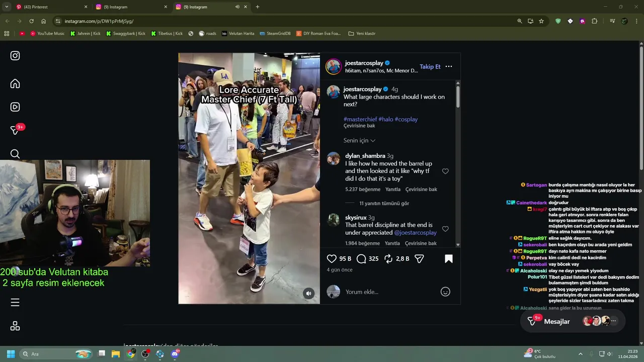Open the Extensions puzzle icon
The image size is (644, 362).
(595, 21)
